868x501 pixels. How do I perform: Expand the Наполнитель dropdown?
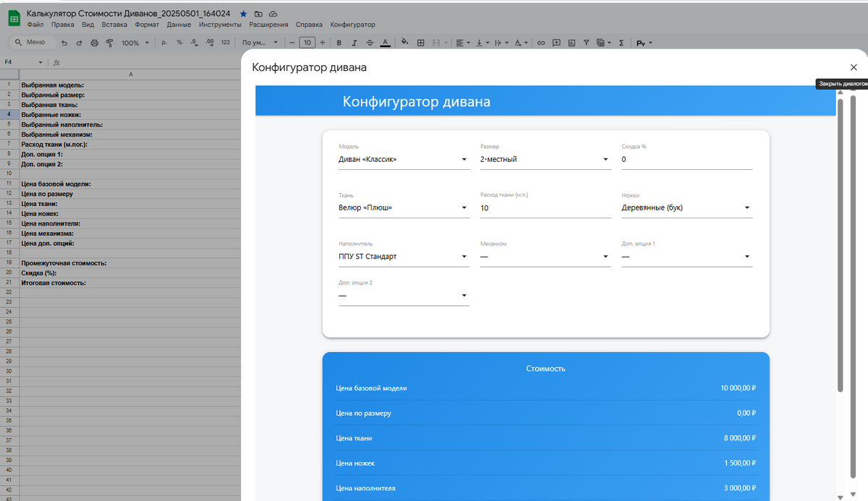click(404, 257)
